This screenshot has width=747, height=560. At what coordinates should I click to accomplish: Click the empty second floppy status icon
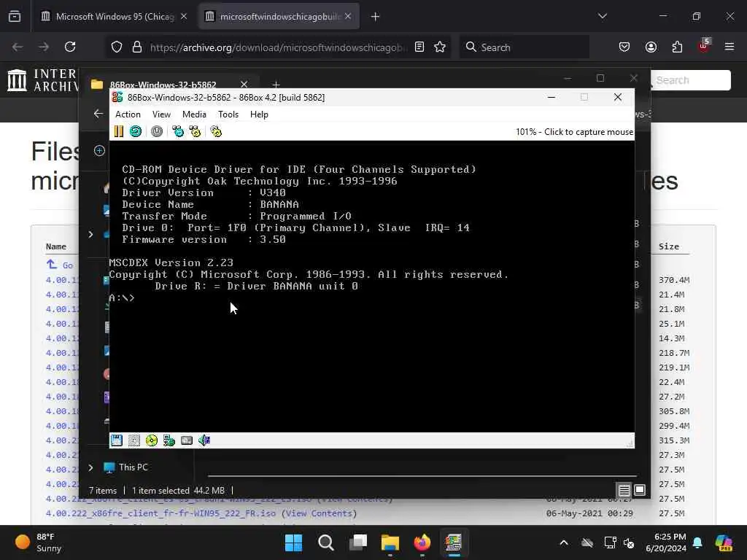coord(134,440)
